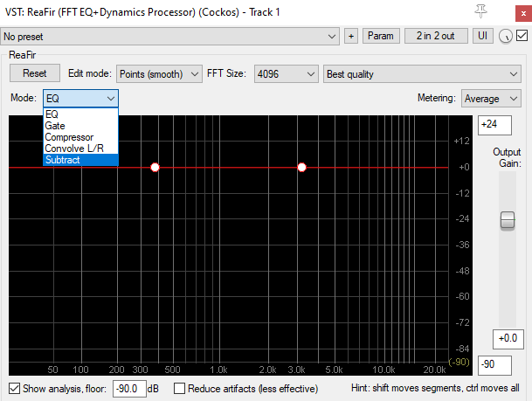The image size is (532, 401).
Task: Select Convolve L/R in the Mode list
Action: coord(80,149)
